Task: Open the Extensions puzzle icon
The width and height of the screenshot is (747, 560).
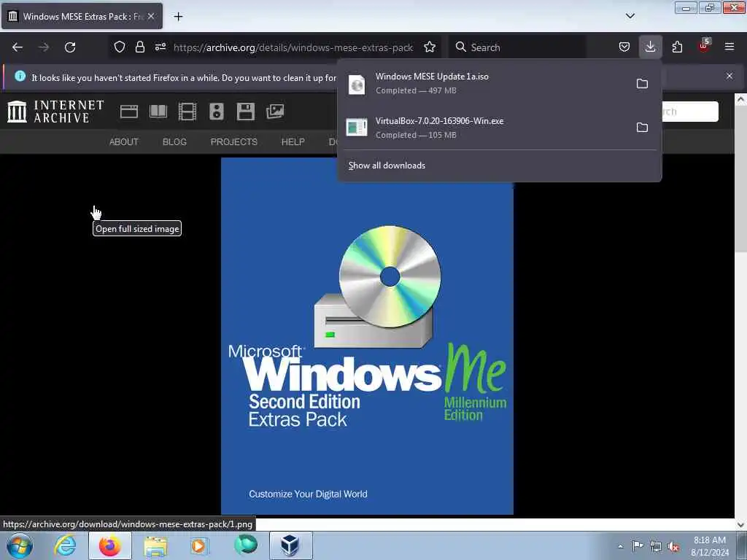Action: 677,47
